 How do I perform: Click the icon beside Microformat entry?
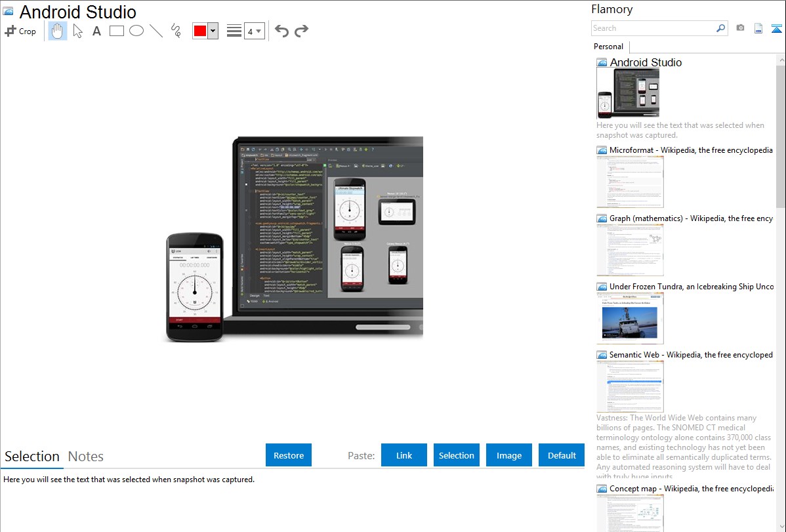click(602, 150)
